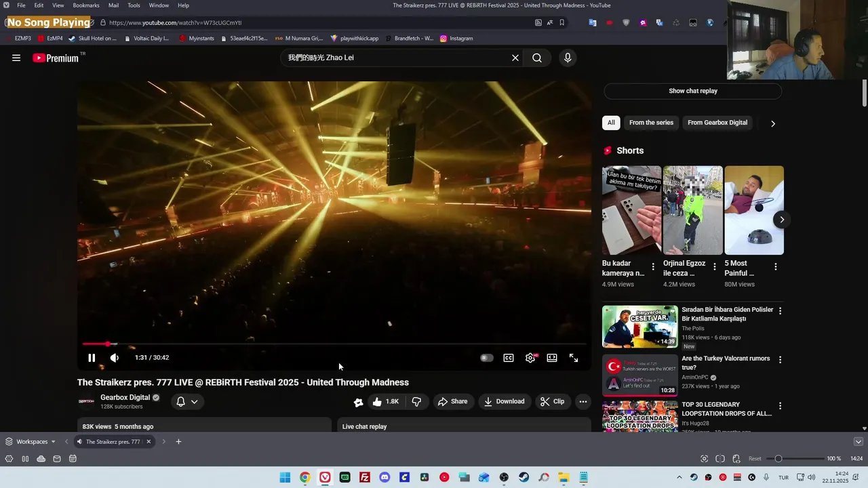868x488 pixels.
Task: Open the Sıradan Bir İhbara video thumbnail
Action: click(639, 327)
